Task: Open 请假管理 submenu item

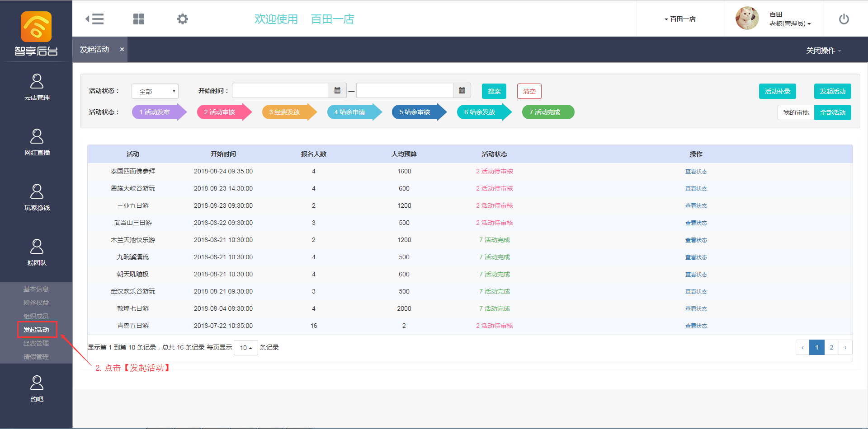Action: 36,357
